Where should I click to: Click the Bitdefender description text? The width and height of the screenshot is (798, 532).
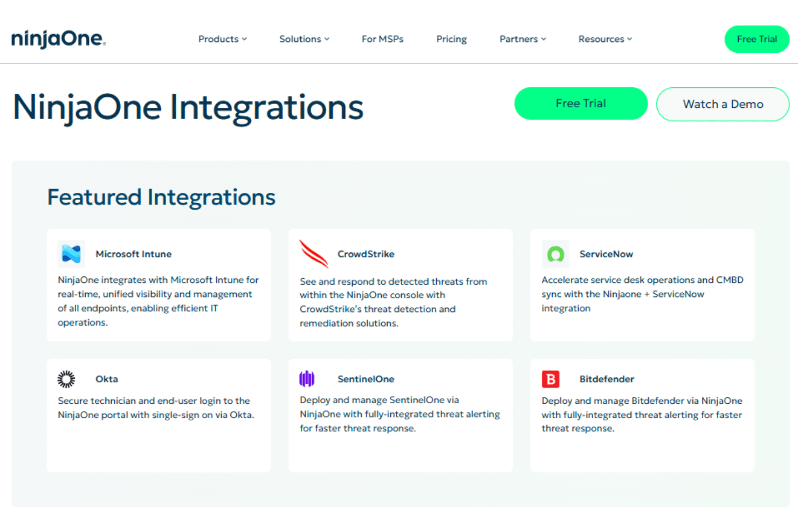[x=642, y=414]
